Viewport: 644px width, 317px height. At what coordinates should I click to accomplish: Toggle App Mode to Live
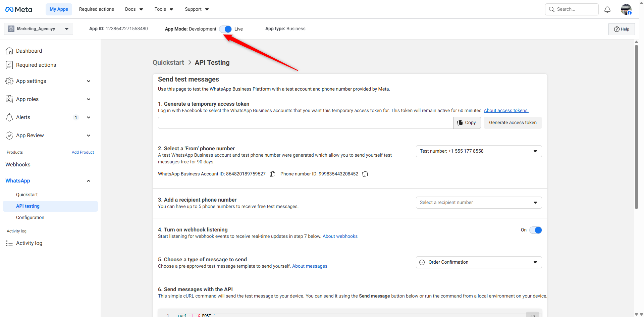(x=225, y=29)
